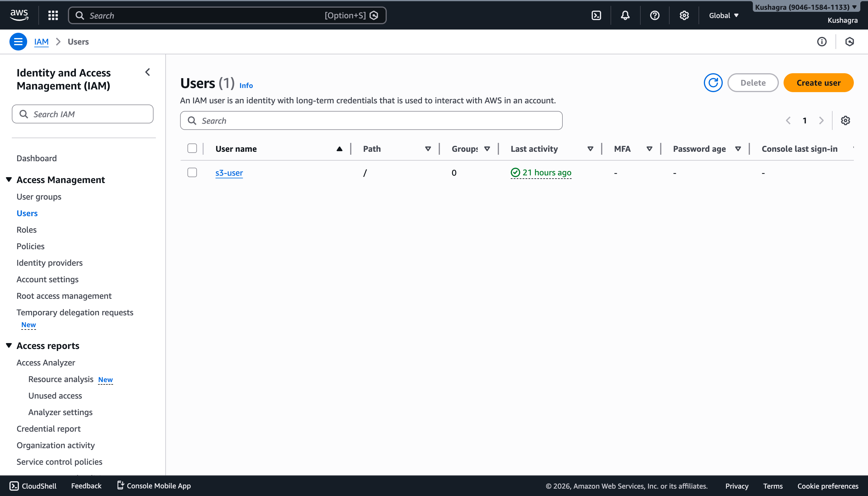
Task: Click the breadcrumb chevron after IAM
Action: (58, 42)
